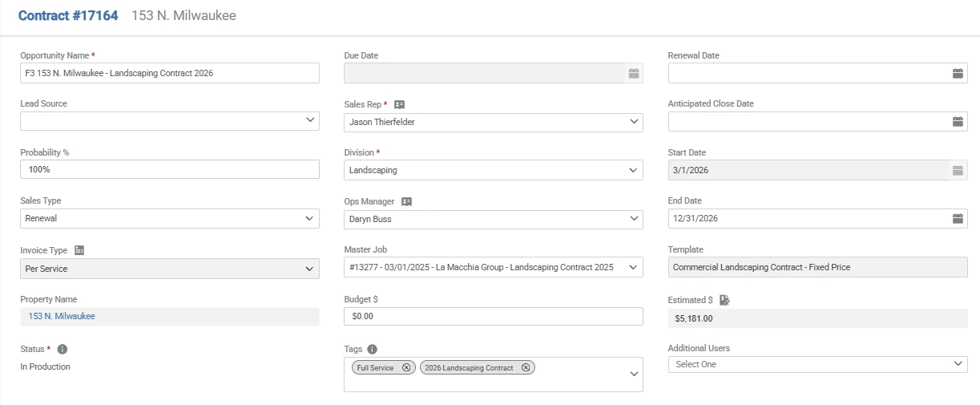Open the End Date calendar picker
Image resolution: width=980 pixels, height=405 pixels.
pyautogui.click(x=957, y=218)
